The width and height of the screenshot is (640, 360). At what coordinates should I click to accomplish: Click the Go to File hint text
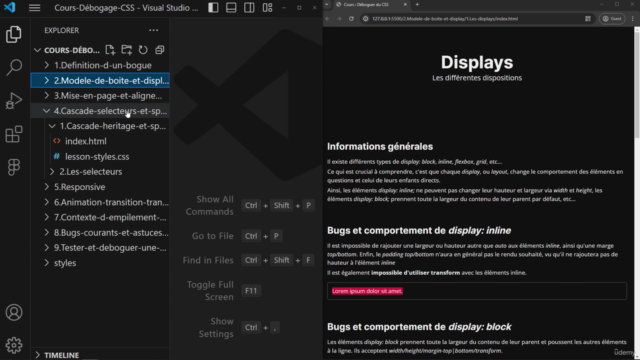(x=213, y=236)
